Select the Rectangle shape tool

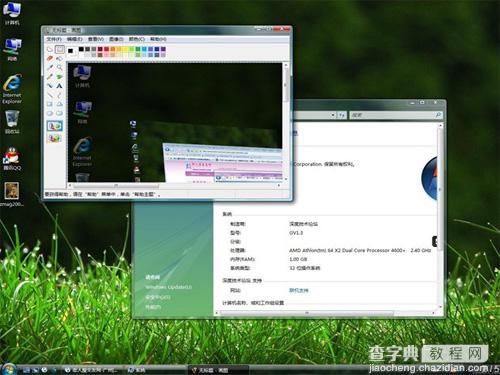[50, 104]
